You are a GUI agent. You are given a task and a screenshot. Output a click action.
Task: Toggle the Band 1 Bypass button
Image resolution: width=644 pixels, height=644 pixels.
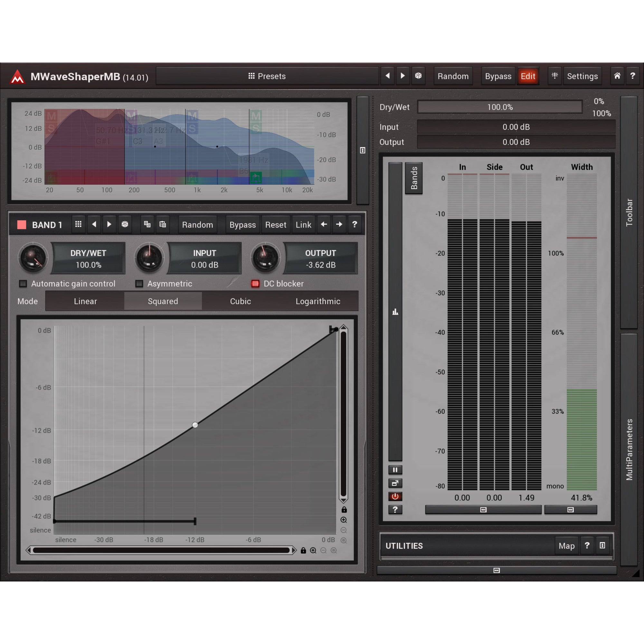[x=243, y=225]
